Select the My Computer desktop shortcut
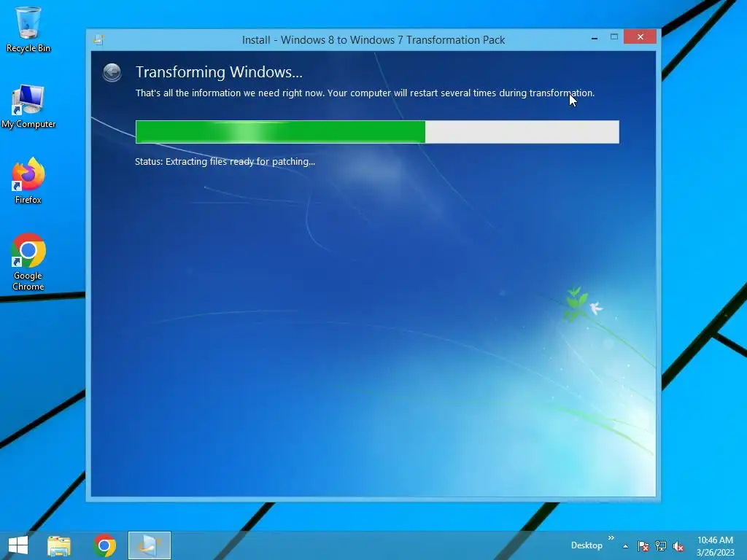The height and width of the screenshot is (560, 747). [x=28, y=106]
